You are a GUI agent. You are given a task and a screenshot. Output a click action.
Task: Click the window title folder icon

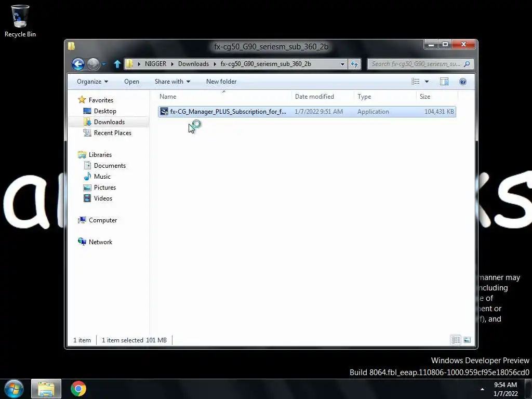coord(71,46)
